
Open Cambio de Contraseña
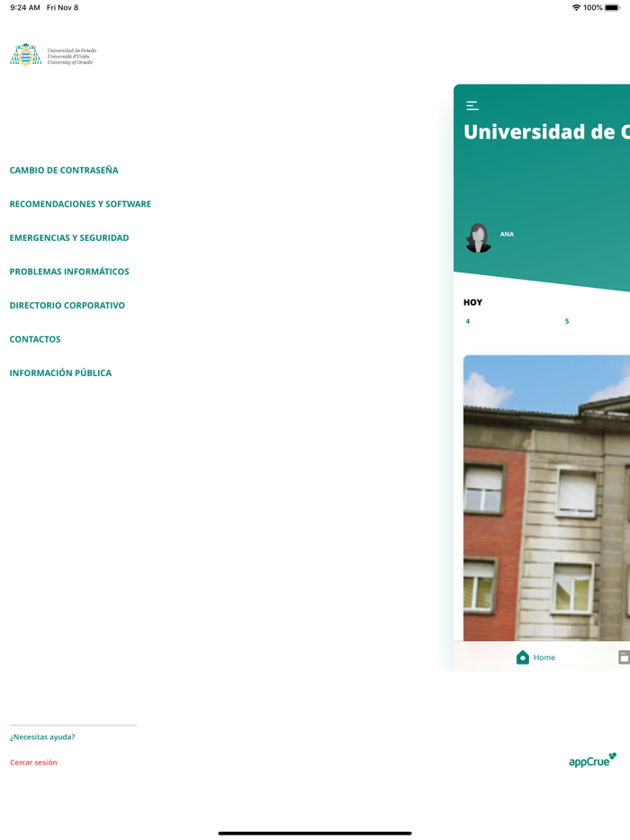64,170
